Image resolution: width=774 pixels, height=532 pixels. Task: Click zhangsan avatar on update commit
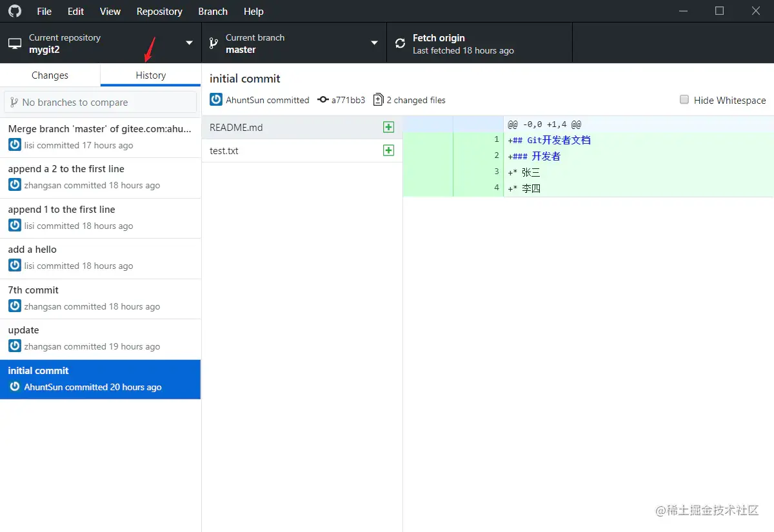coord(15,346)
